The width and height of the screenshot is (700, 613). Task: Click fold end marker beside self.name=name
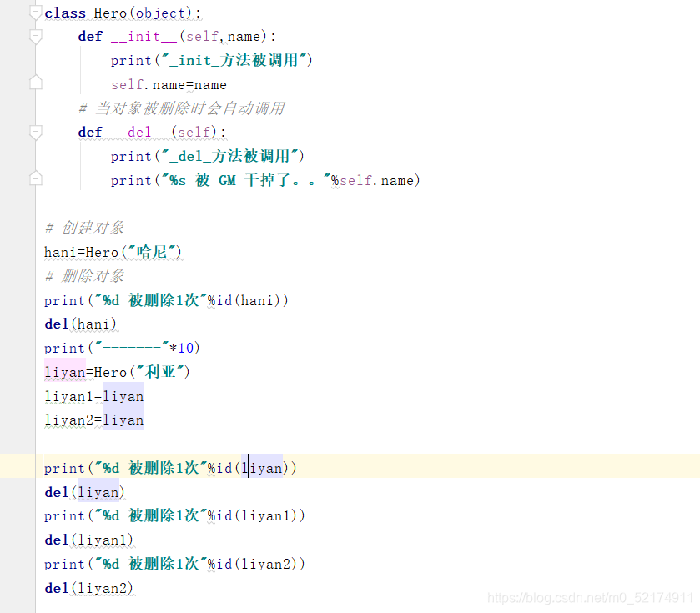35,82
